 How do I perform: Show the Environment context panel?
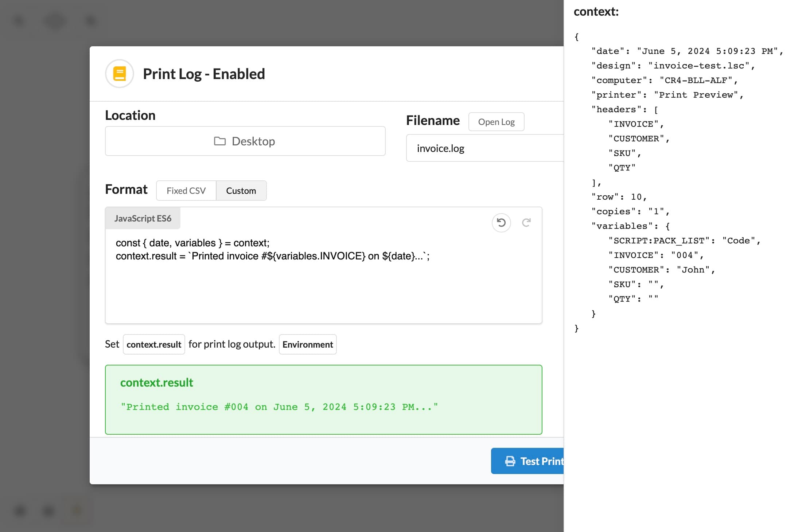click(307, 344)
